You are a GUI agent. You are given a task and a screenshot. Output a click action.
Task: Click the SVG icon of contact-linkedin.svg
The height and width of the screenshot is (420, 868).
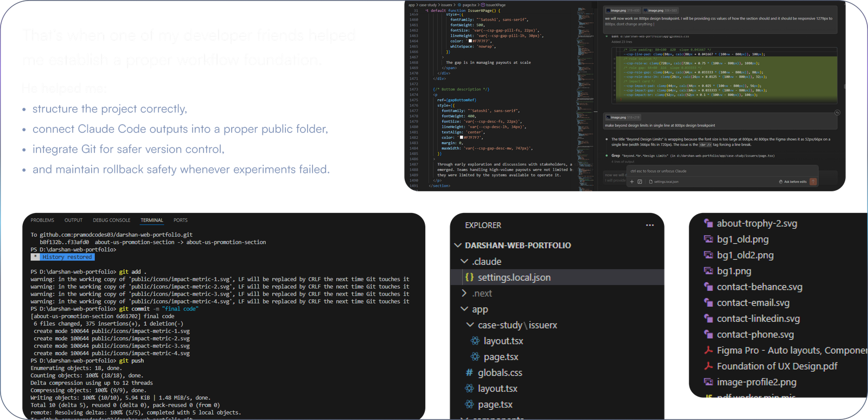coord(708,318)
